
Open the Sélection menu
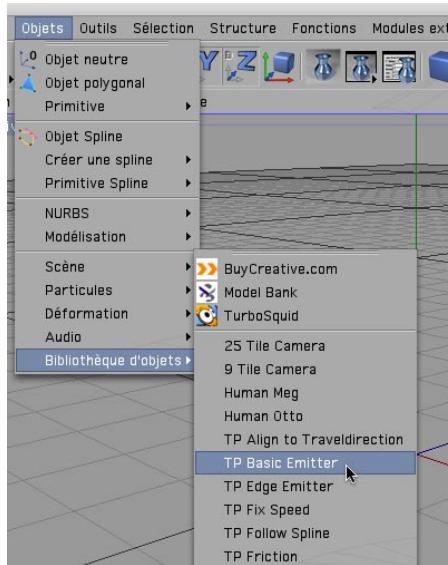[163, 28]
